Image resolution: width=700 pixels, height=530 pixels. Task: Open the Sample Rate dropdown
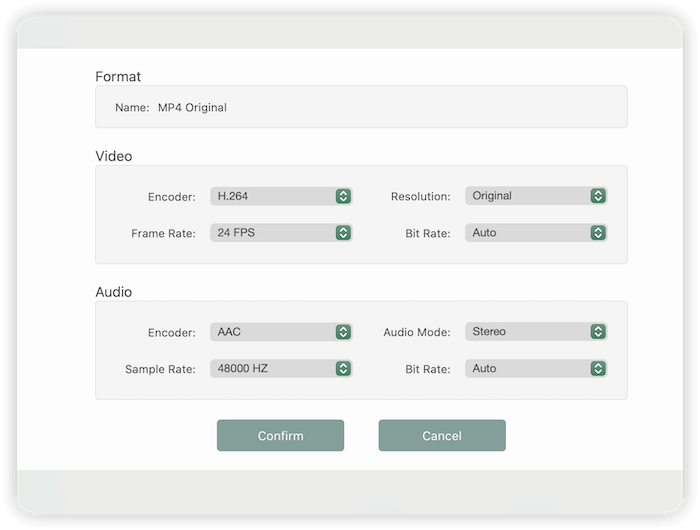point(272,369)
